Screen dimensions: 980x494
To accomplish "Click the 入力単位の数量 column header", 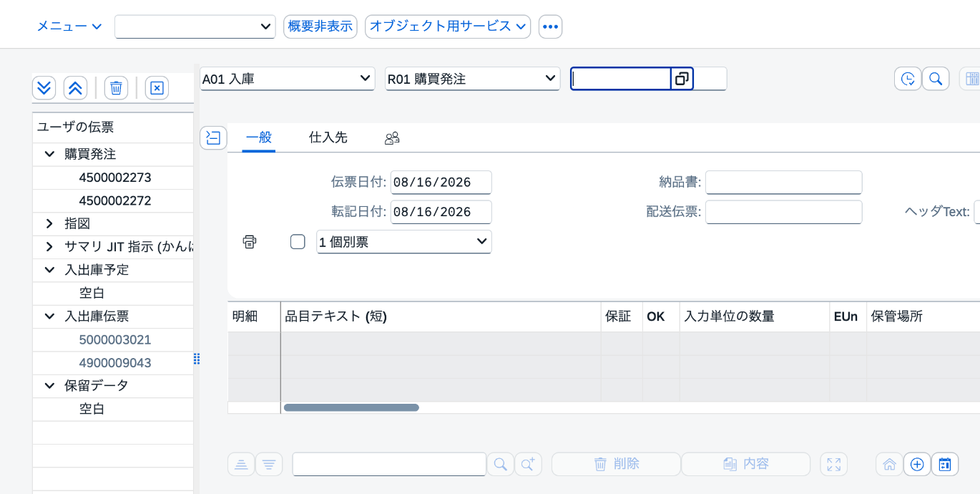I will click(755, 316).
